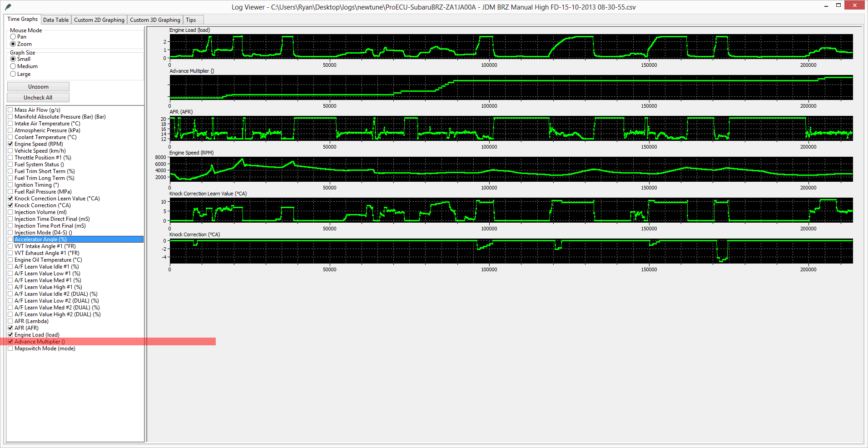Go to the Tips tab
868x448 pixels.
pos(191,20)
